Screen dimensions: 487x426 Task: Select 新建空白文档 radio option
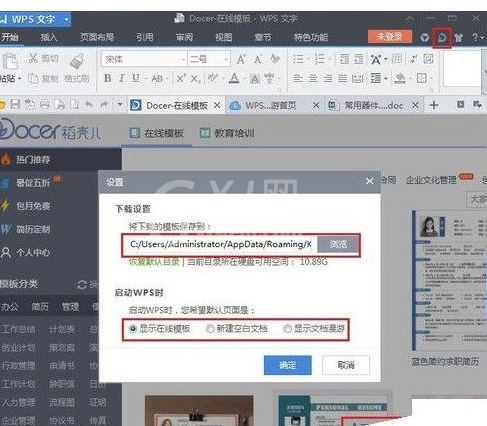pyautogui.click(x=210, y=329)
